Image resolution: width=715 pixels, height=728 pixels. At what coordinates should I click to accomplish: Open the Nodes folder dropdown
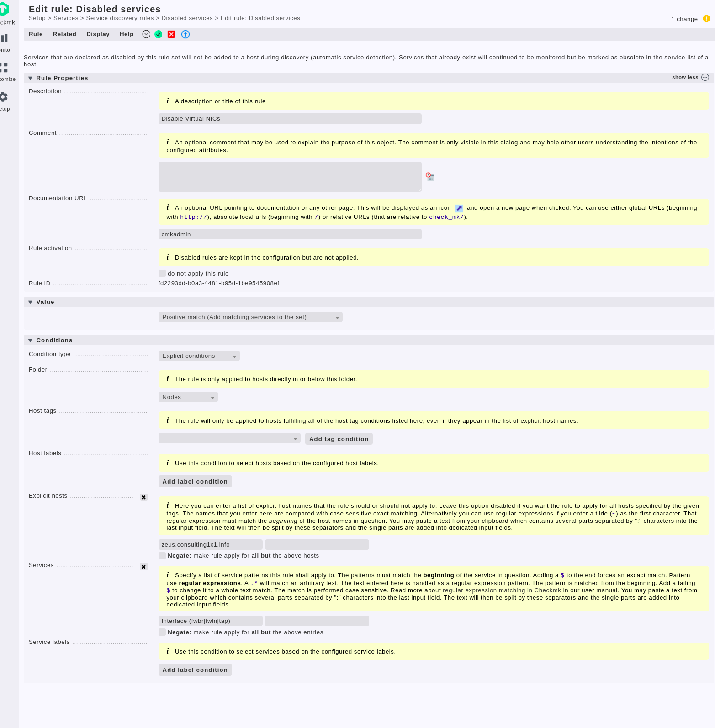pyautogui.click(x=188, y=397)
